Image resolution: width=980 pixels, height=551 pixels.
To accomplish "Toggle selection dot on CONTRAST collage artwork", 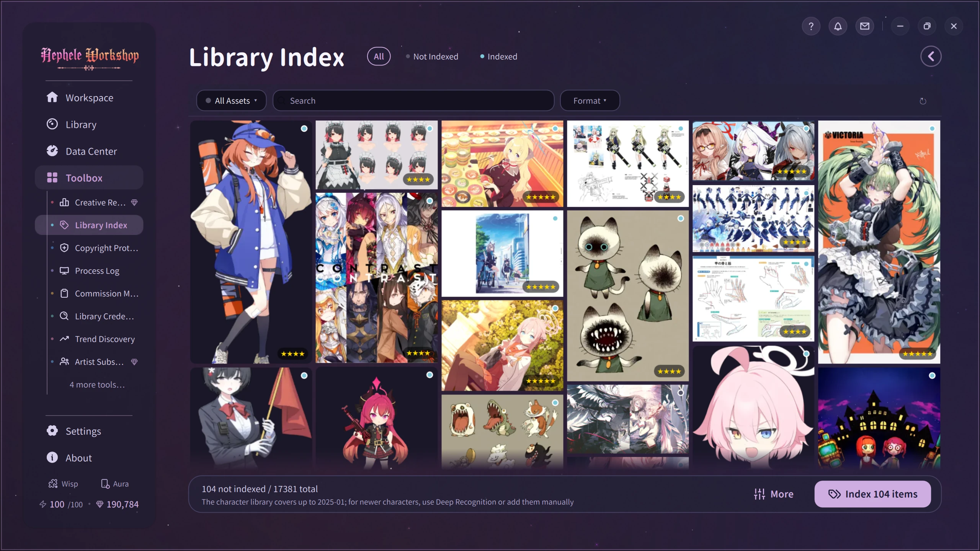I will [x=430, y=201].
